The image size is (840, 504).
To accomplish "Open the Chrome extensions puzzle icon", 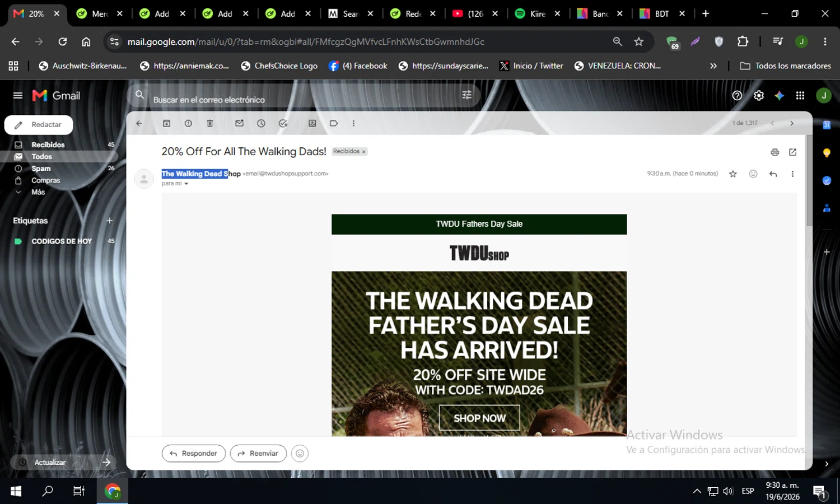I will pyautogui.click(x=743, y=41).
